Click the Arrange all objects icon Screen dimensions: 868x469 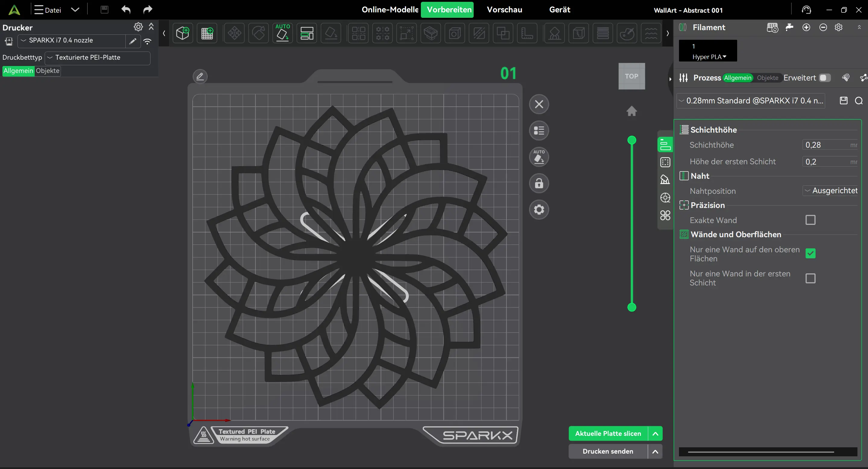click(307, 33)
